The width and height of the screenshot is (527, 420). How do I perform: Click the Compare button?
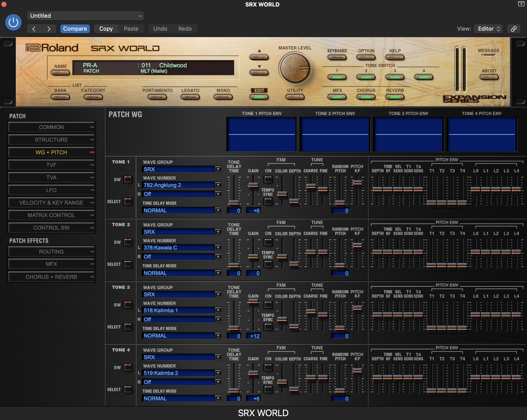(75, 29)
